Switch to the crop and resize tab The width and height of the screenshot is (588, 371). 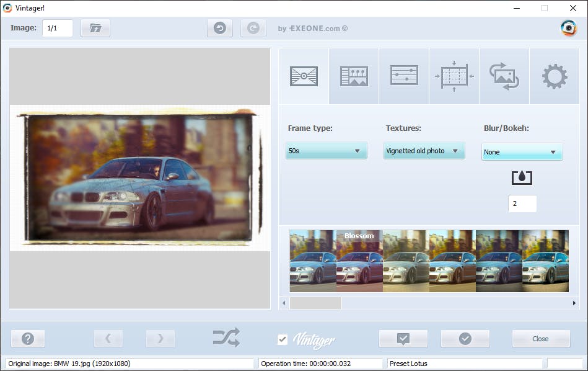454,76
